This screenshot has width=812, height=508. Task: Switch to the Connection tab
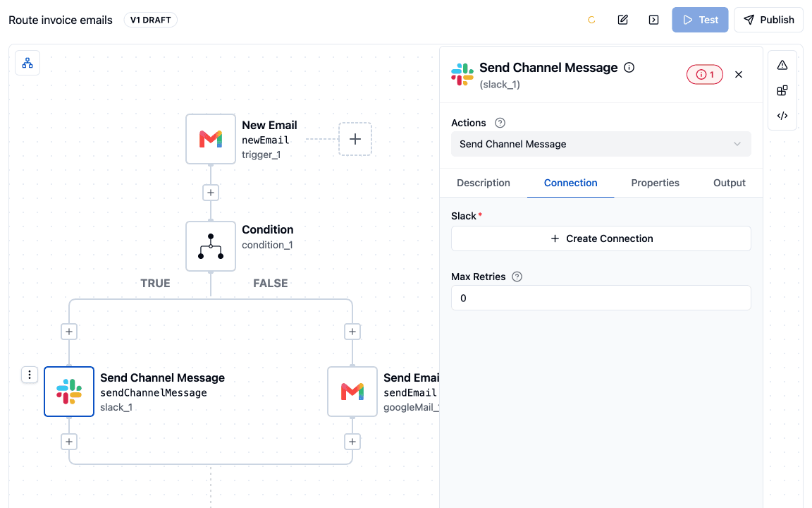click(x=571, y=183)
